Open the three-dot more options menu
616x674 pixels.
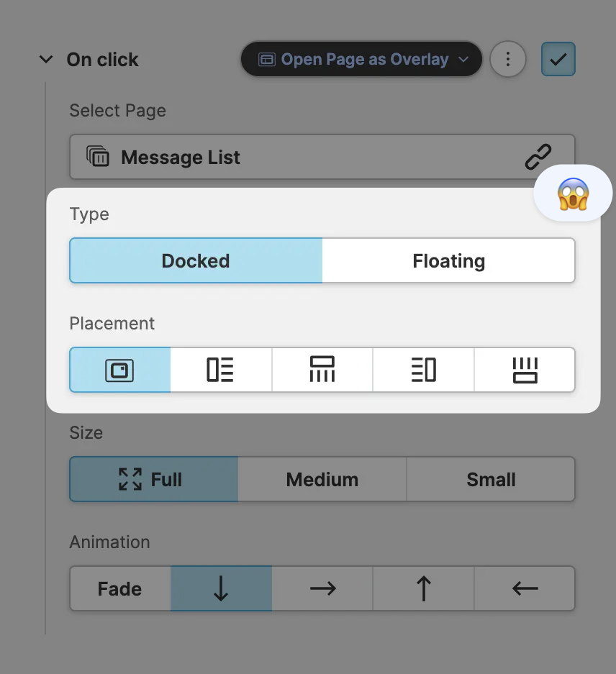[x=507, y=59]
